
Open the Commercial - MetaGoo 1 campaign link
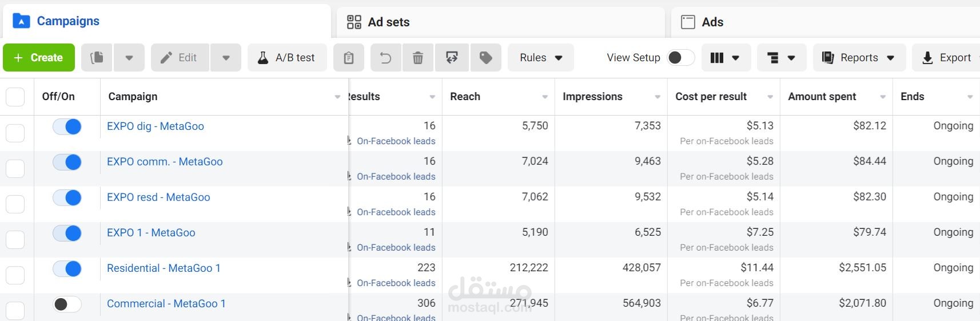click(x=166, y=304)
